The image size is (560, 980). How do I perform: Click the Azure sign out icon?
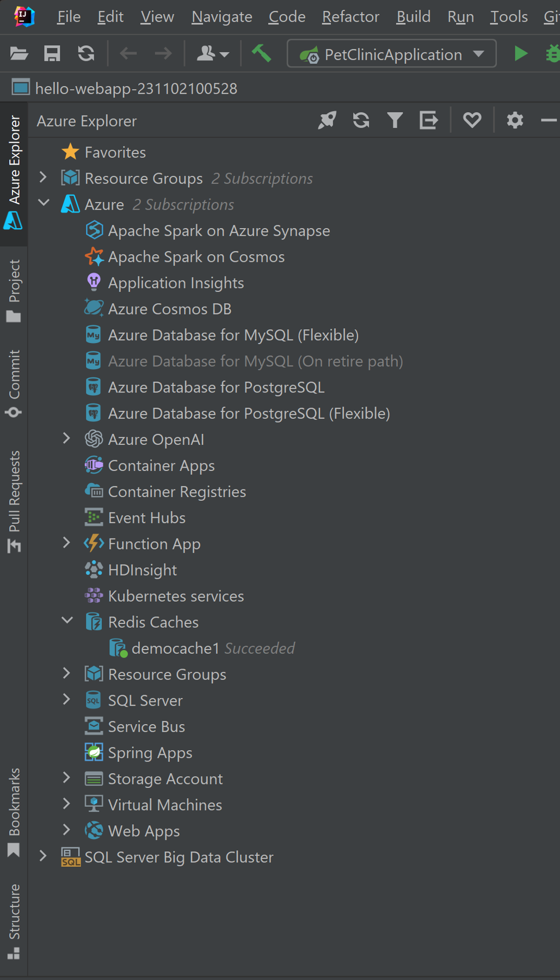[x=428, y=120]
